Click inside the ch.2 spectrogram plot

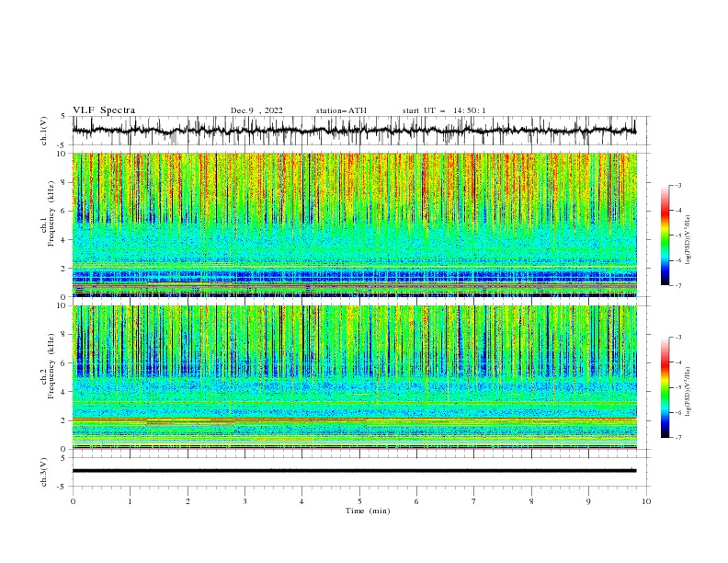point(354,377)
